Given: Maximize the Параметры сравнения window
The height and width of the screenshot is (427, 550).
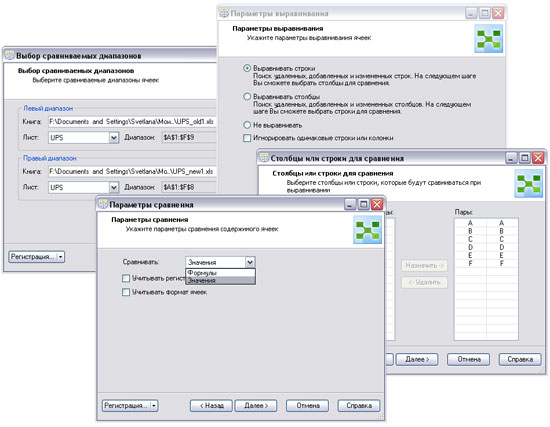Looking at the screenshot, I should click(x=364, y=204).
